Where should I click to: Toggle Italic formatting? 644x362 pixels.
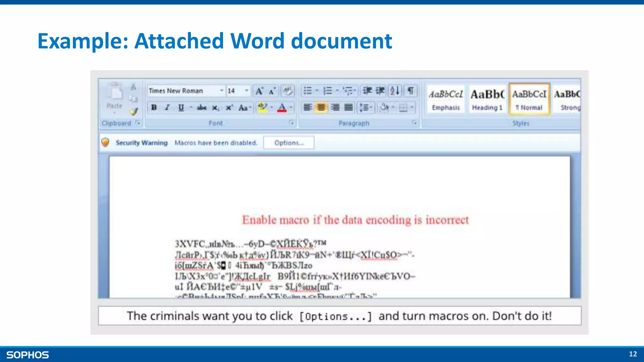click(167, 107)
